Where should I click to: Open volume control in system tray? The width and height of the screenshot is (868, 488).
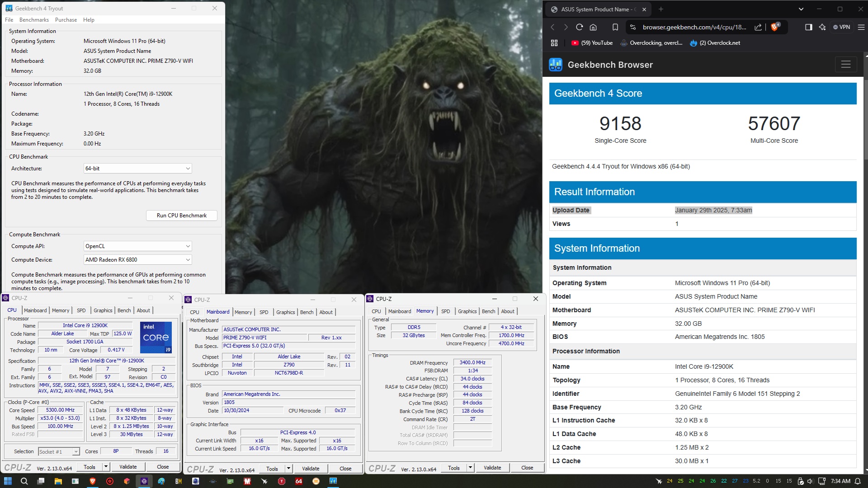point(810,481)
